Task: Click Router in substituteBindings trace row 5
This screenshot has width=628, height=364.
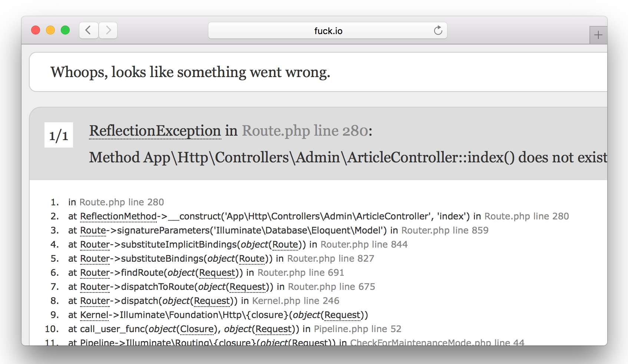Action: click(x=95, y=258)
